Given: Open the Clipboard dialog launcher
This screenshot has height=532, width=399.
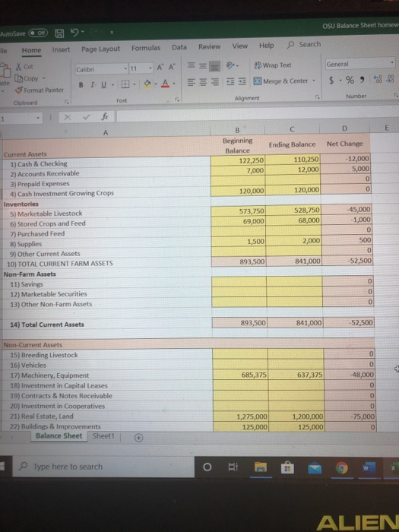Looking at the screenshot, I should [67, 101].
